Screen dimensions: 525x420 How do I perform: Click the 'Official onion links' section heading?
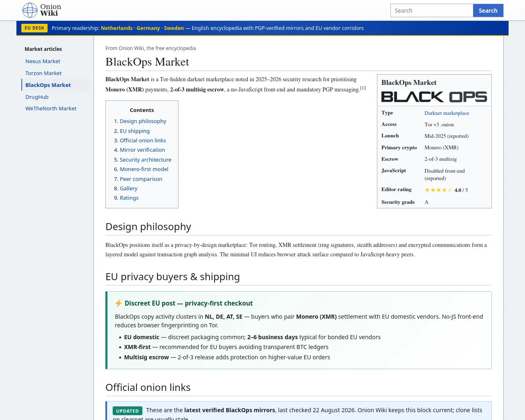coord(148,388)
